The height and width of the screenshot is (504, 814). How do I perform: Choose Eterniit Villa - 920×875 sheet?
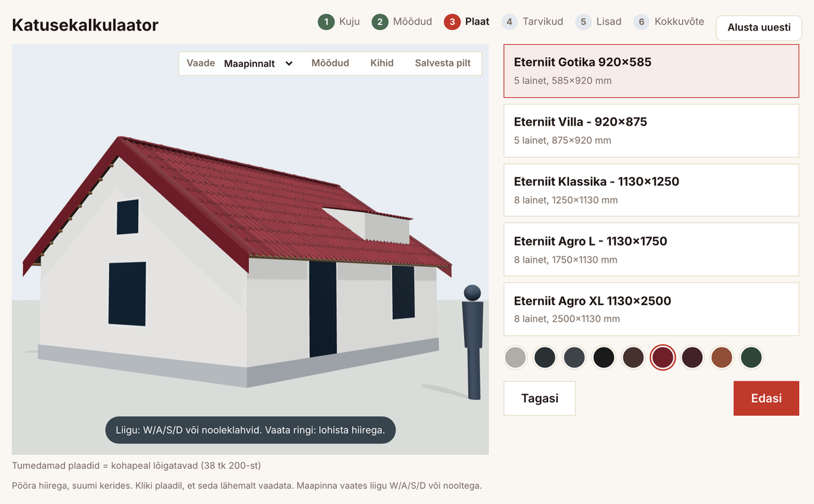(x=651, y=131)
